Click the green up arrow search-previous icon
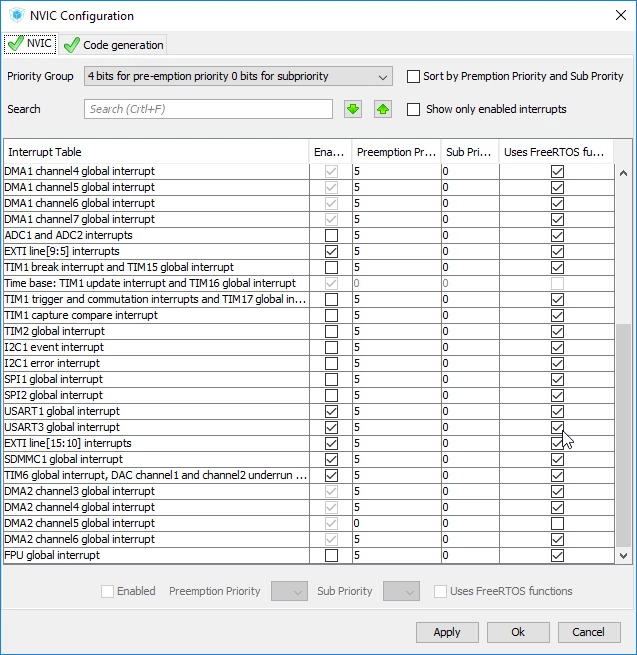The height and width of the screenshot is (655, 637). point(383,109)
